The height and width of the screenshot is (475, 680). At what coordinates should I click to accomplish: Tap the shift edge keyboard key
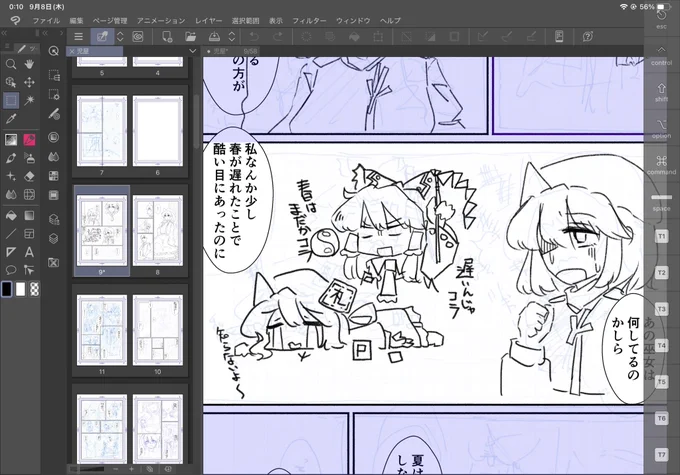(661, 92)
